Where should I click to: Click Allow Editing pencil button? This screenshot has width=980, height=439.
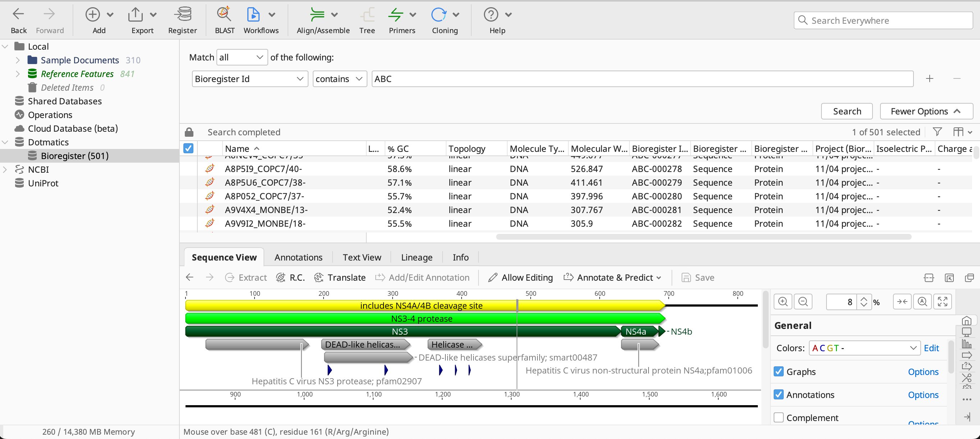(520, 277)
